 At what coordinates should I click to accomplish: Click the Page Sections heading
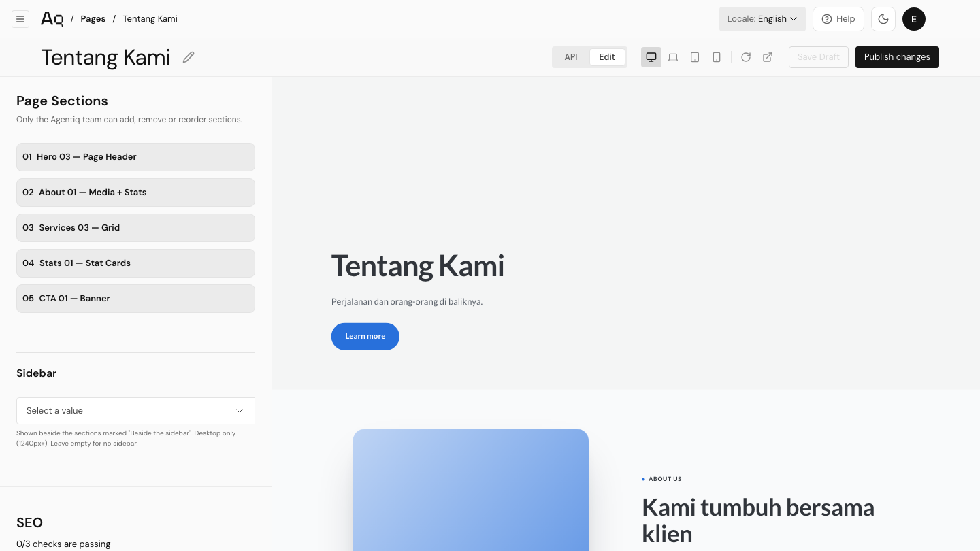62,101
